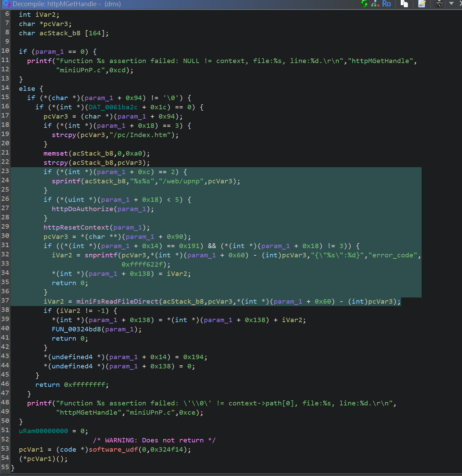
Task: Click the Copy pages icon in toolbar
Action: (x=404, y=4)
